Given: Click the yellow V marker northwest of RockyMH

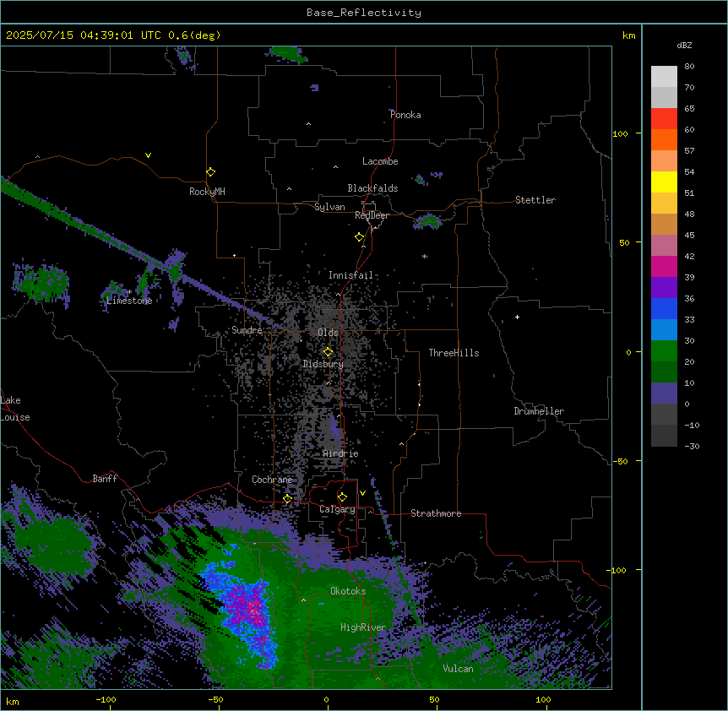Looking at the screenshot, I should (x=148, y=155).
